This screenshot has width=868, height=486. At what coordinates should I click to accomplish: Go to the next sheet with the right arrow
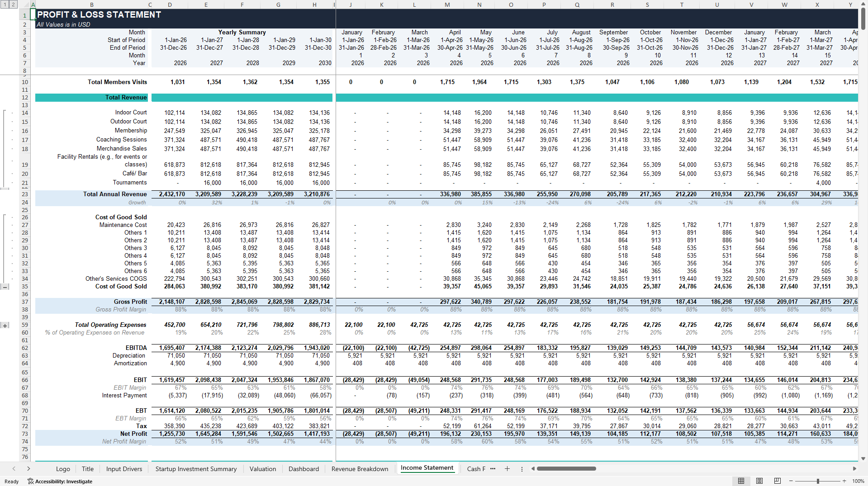[x=28, y=469]
